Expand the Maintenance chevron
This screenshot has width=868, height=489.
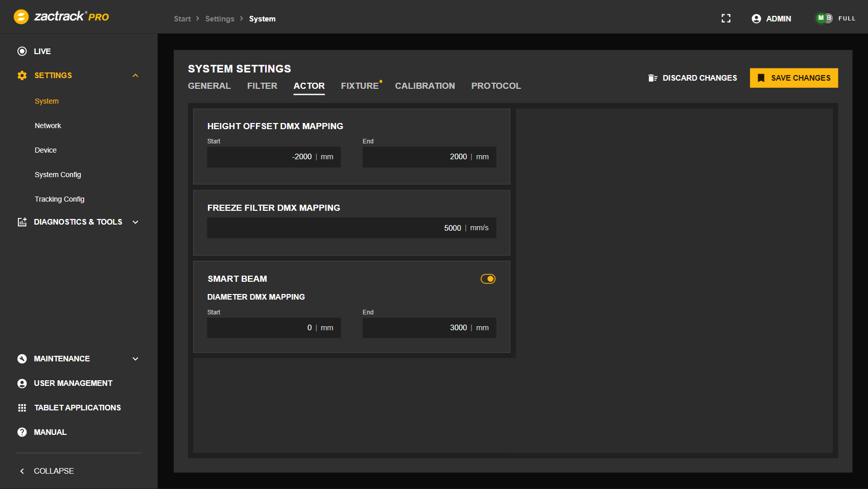click(x=135, y=359)
